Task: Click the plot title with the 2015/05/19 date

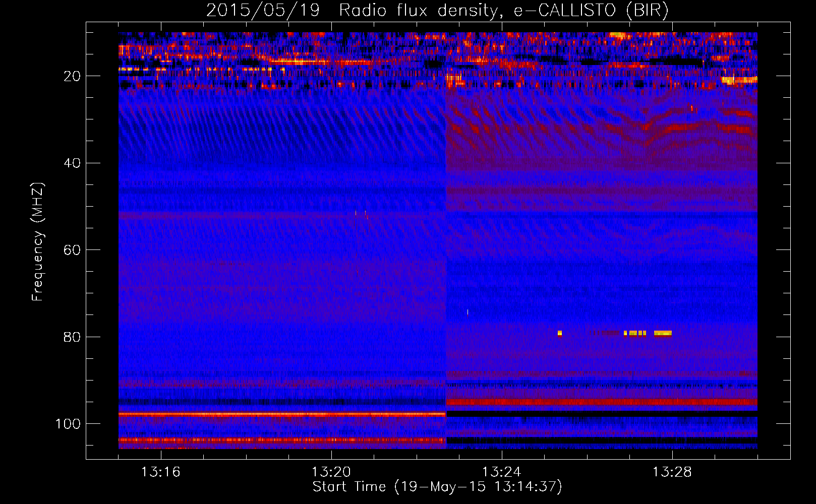Action: 437,11
